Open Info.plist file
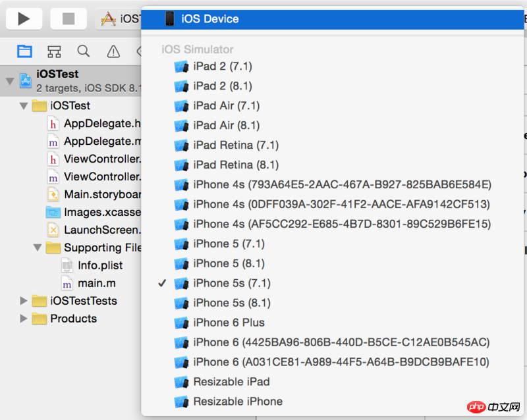The image size is (527, 420). point(92,265)
